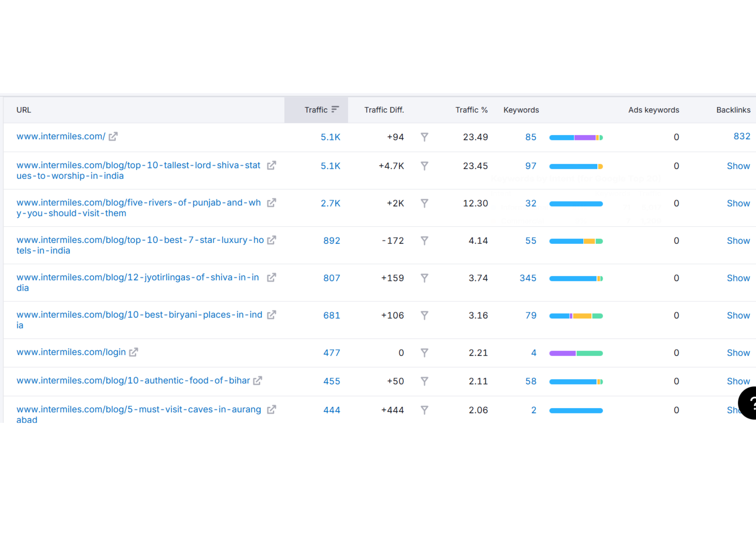
Task: Open external link icon for intermiles.com/login URL
Action: (133, 352)
